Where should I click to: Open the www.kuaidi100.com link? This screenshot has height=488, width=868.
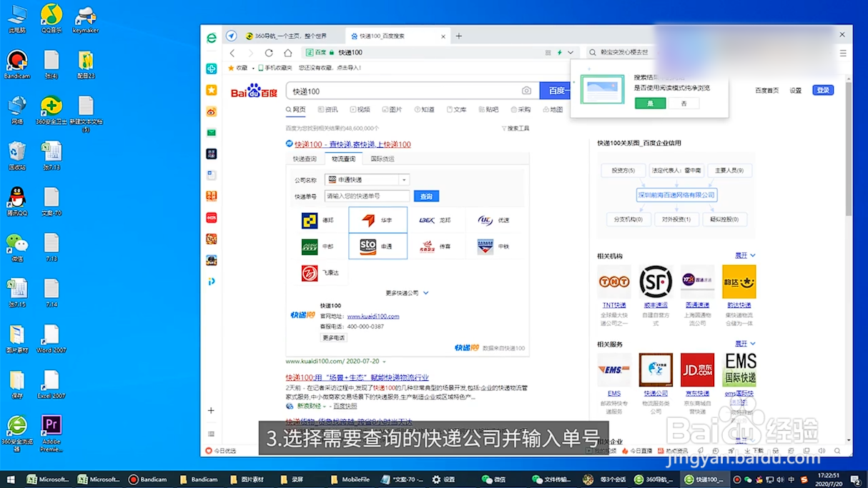[373, 316]
